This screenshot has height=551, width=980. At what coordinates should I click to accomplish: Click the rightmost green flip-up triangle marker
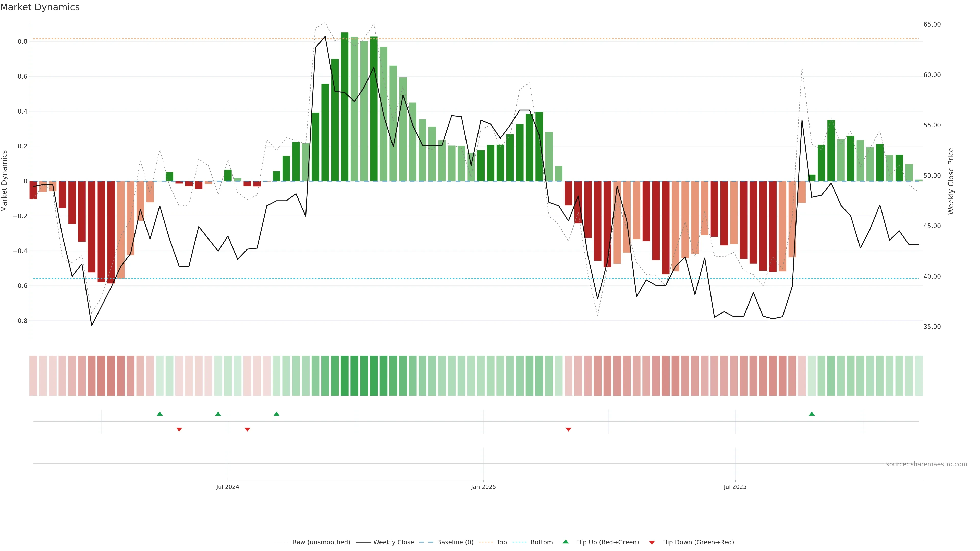pos(812,414)
